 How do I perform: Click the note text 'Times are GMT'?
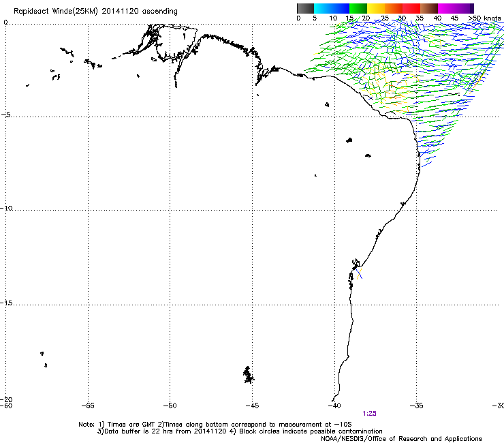(131, 425)
